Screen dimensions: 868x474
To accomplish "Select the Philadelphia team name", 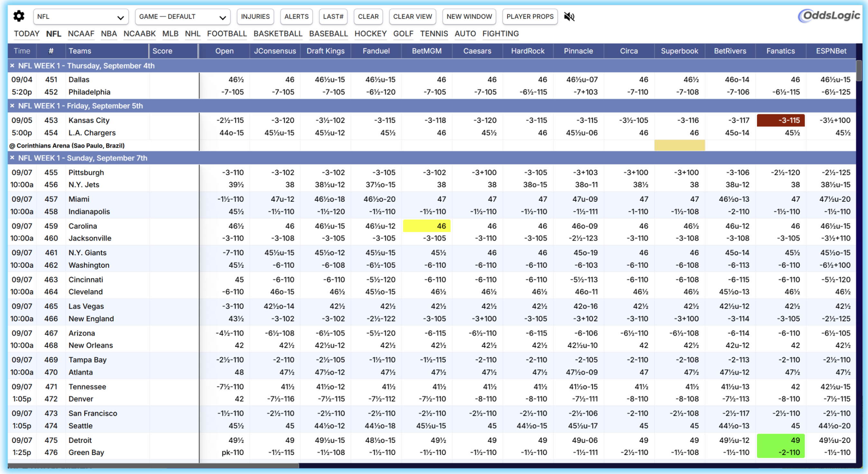I will [x=89, y=92].
